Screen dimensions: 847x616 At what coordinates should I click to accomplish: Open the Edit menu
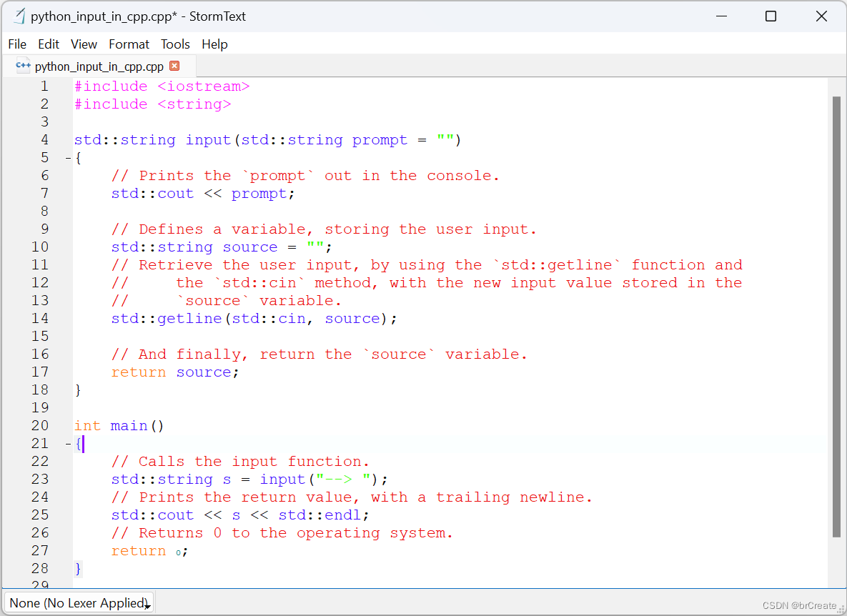(49, 44)
